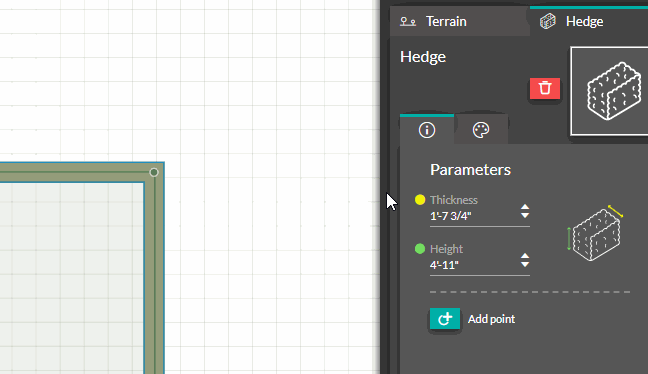Click the Add point button
Screen dimensions: 648x374
pos(445,319)
